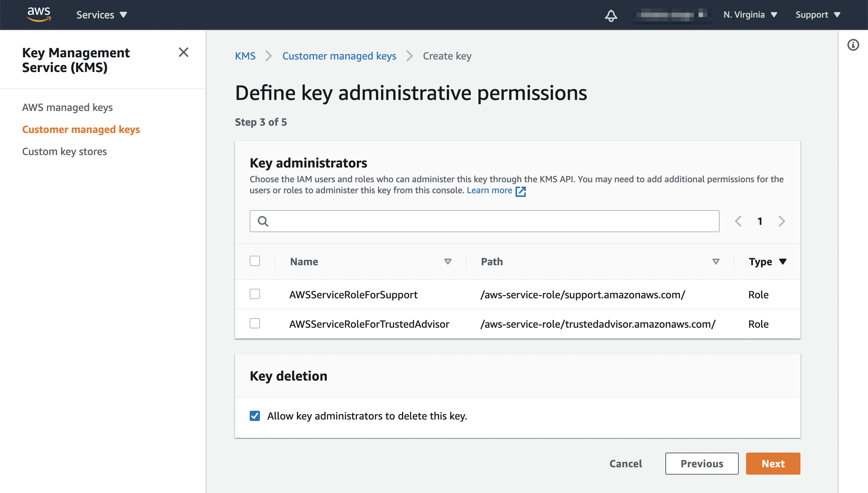The width and height of the screenshot is (868, 493).
Task: Sort by the Type column arrow
Action: [x=783, y=262]
